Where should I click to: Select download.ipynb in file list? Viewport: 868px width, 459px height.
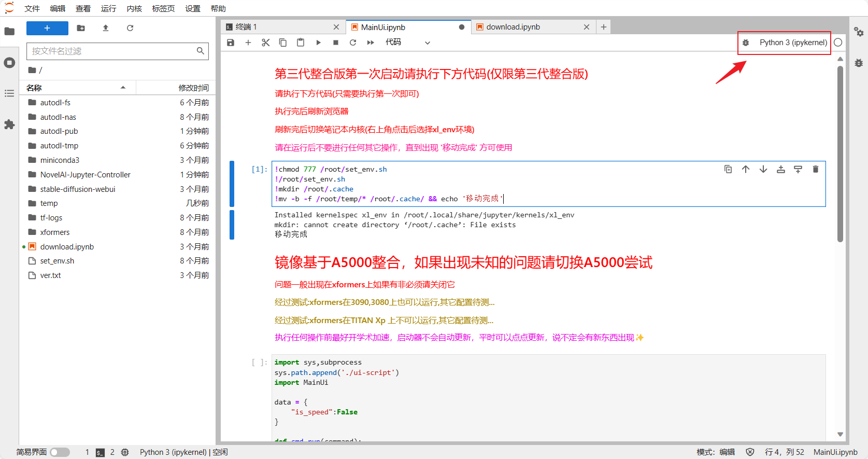118,247
